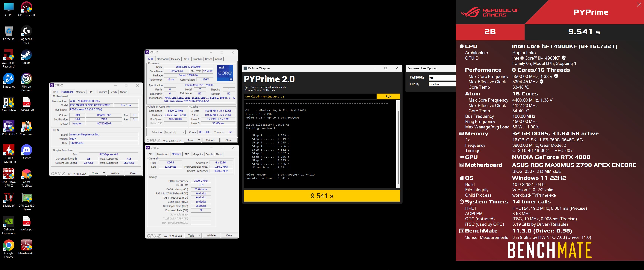Open About tab in CPU tab CPU-Z window
Image resolution: width=644 pixels, height=270 pixels.
(218, 59)
